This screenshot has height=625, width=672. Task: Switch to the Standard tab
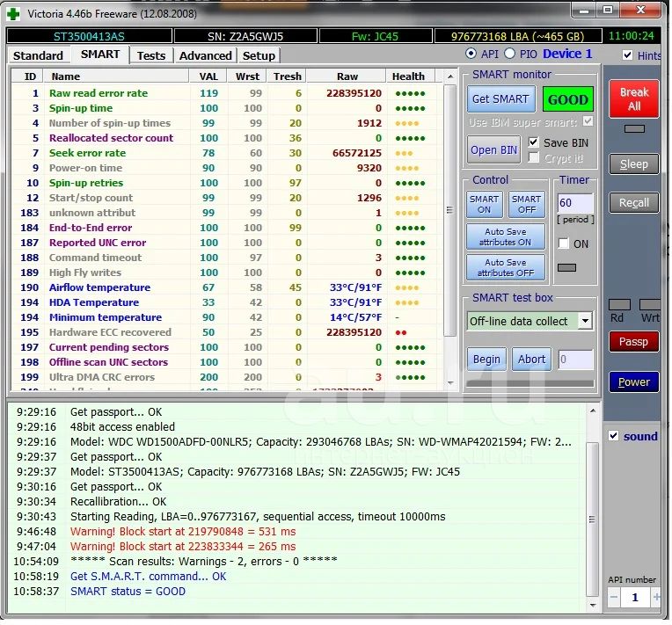coord(38,55)
